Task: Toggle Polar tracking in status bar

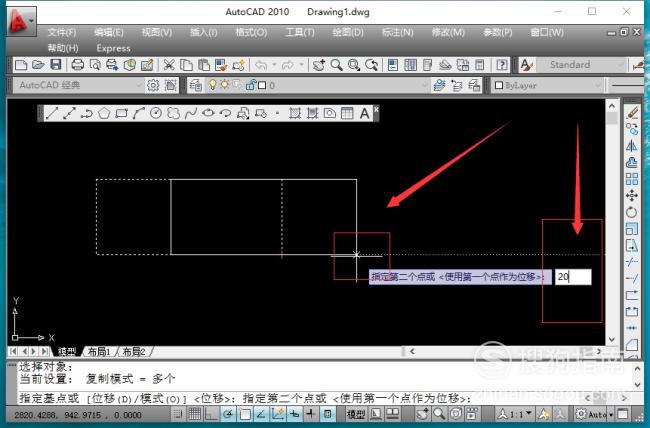Action: 228,413
